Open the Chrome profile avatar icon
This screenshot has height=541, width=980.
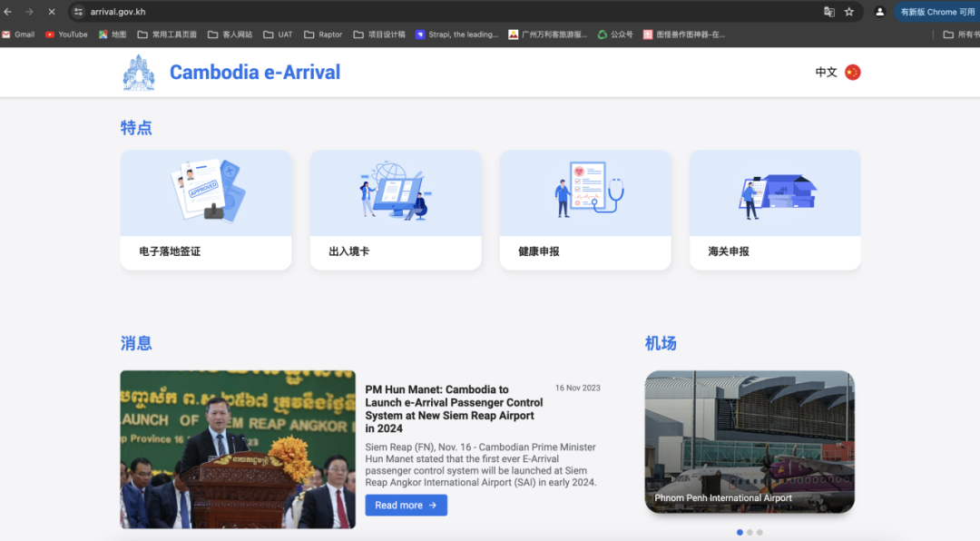[878, 13]
